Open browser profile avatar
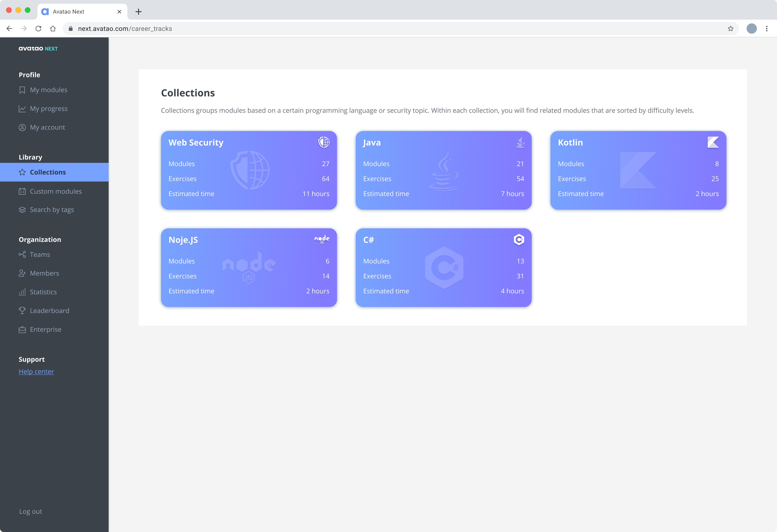 752,29
